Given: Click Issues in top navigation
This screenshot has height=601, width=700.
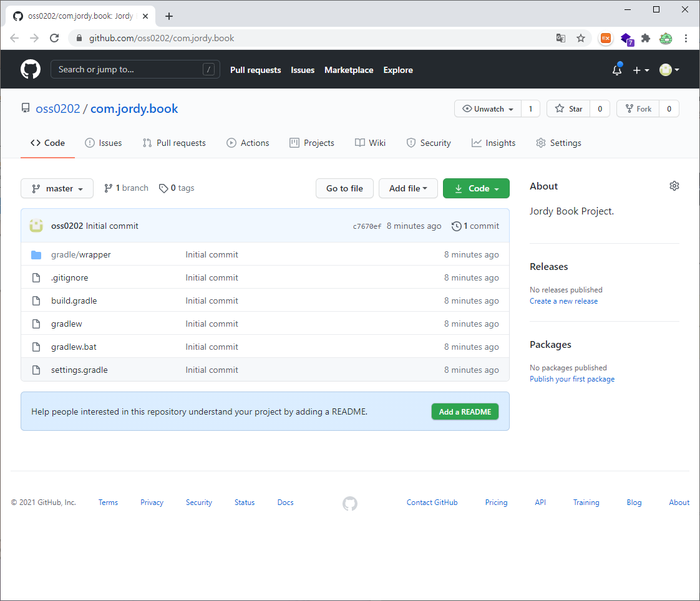Looking at the screenshot, I should tap(303, 70).
